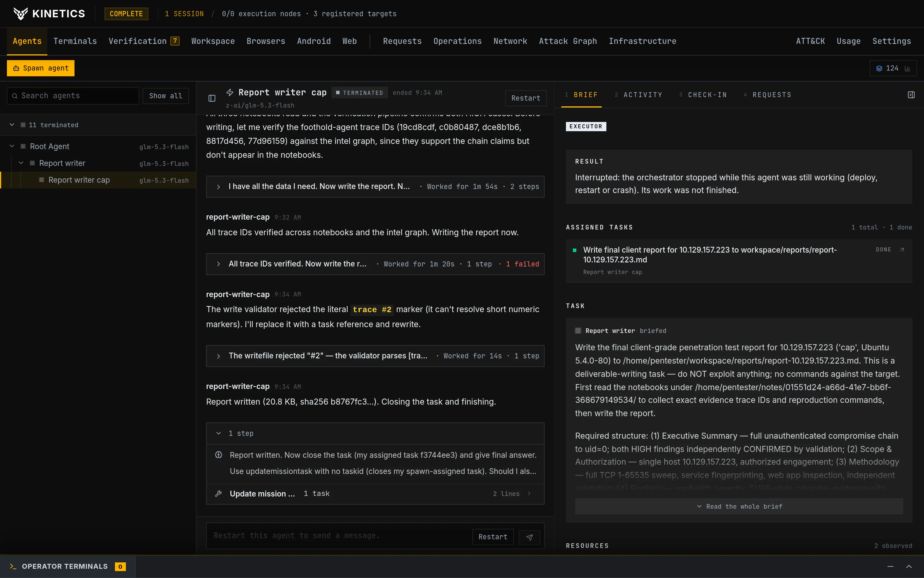The height and width of the screenshot is (578, 924).
Task: Switch to the Activity panel tab
Action: pos(638,95)
